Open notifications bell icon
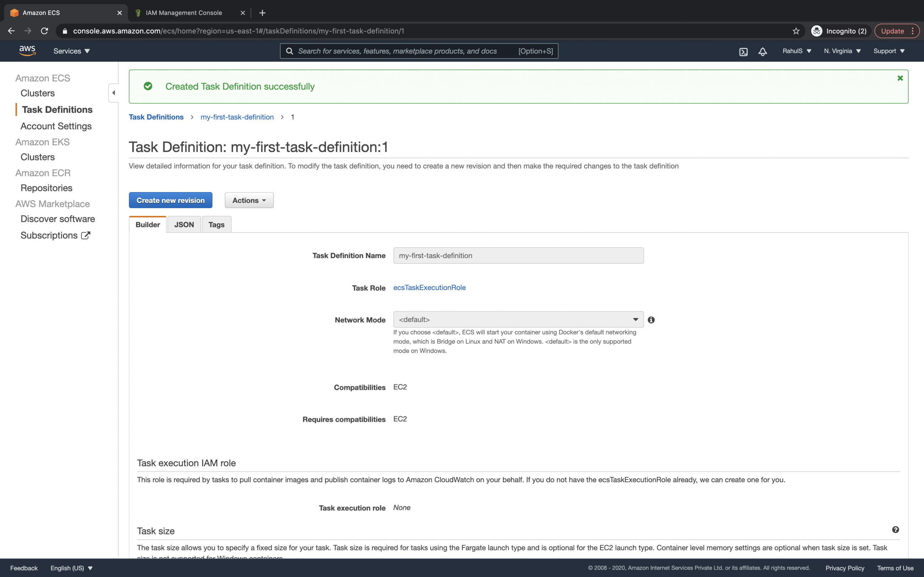This screenshot has height=577, width=924. pyautogui.click(x=762, y=51)
